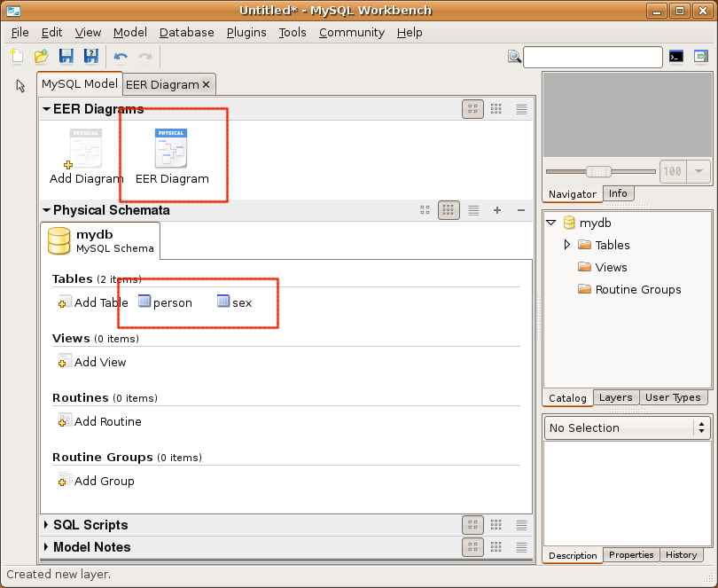The width and height of the screenshot is (718, 588).
Task: Click the Open file folder icon
Action: pos(41,57)
